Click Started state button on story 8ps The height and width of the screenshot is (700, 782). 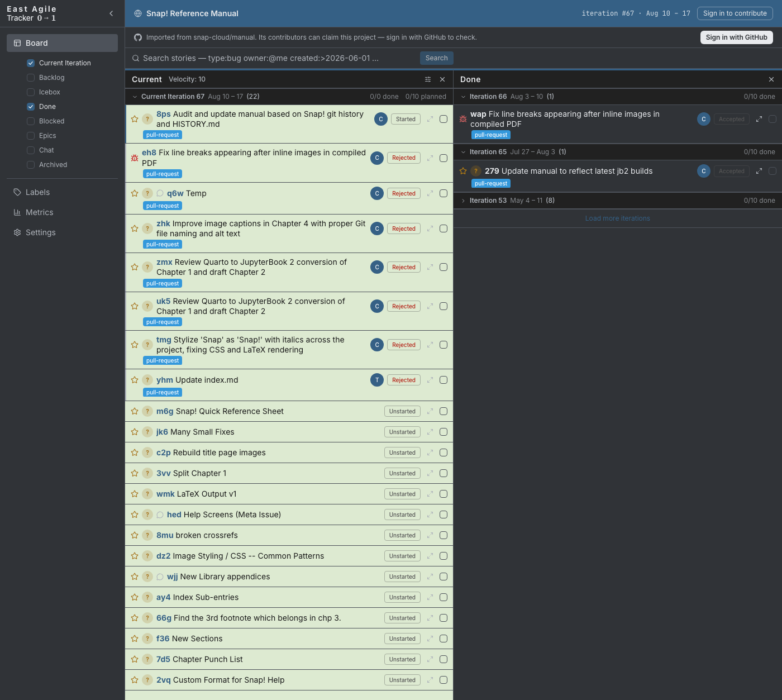click(x=406, y=119)
